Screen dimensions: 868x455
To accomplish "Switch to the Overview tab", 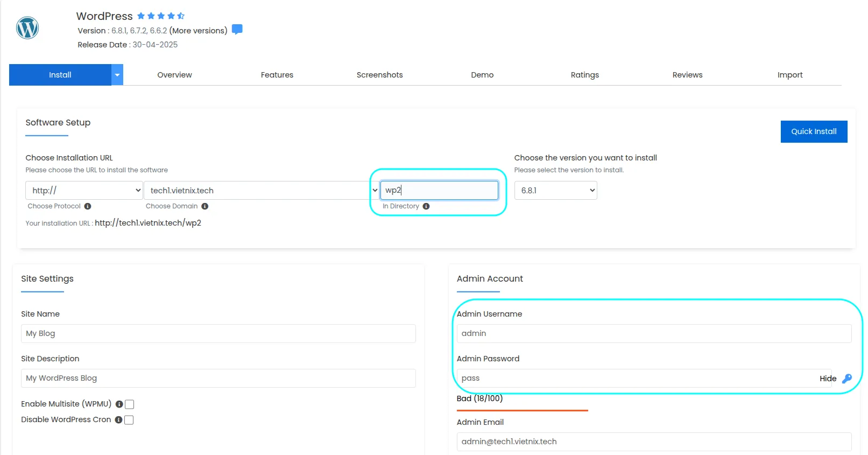I will tap(174, 75).
